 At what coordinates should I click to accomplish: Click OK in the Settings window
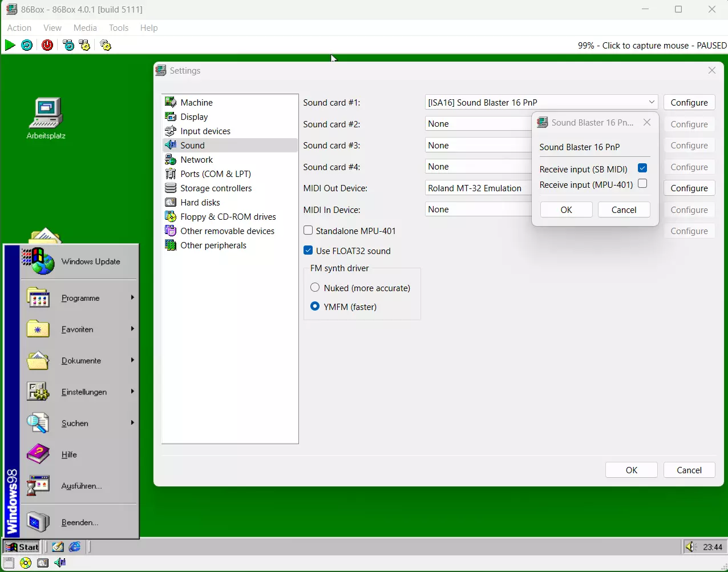pos(632,470)
